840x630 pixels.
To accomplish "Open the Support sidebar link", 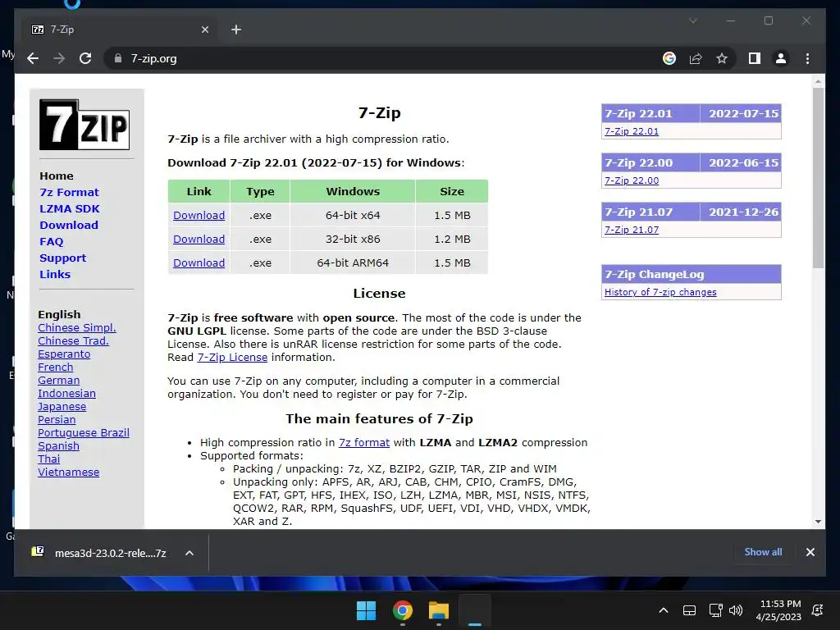I will [x=62, y=258].
